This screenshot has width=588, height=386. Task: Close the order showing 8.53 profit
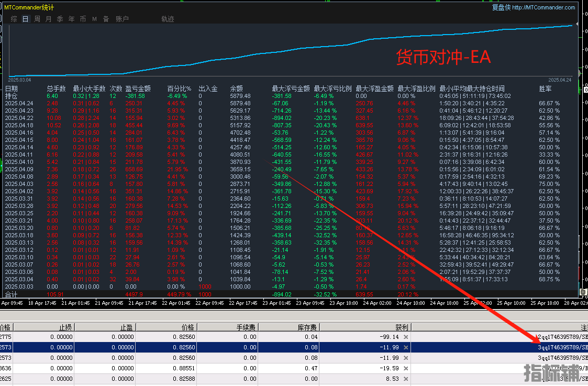tap(405, 379)
